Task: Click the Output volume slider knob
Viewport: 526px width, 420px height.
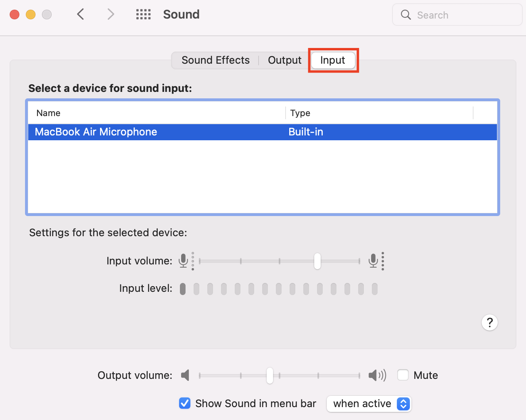Action: click(270, 376)
